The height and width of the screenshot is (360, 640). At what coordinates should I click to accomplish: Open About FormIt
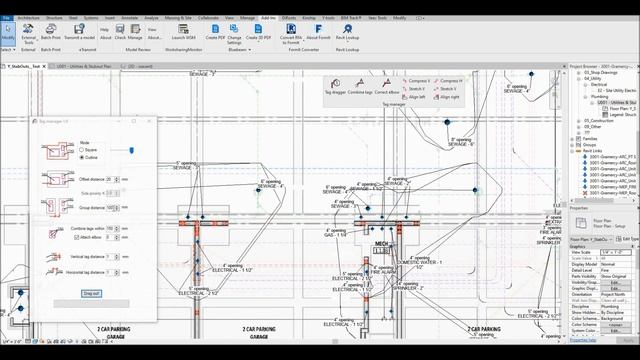318,32
